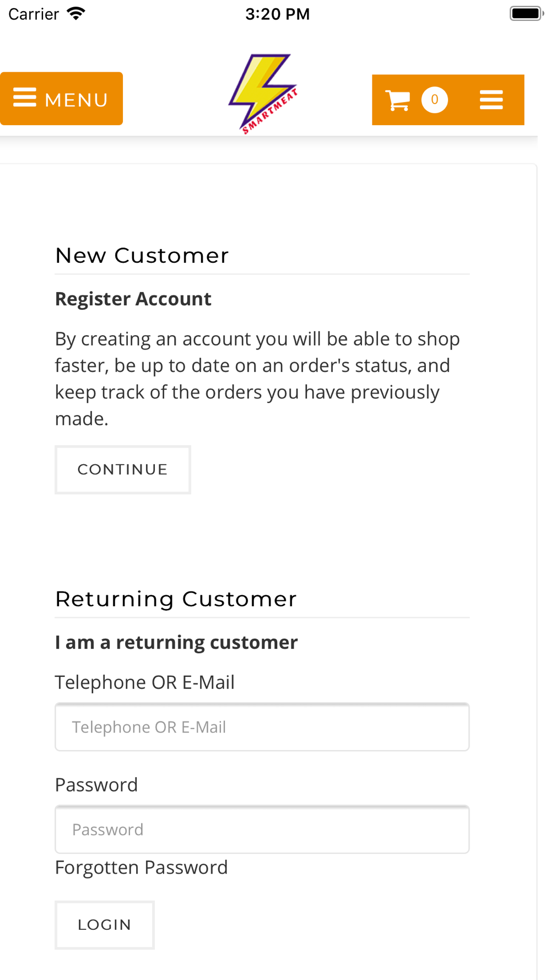Tap the battery indicator icon
The width and height of the screenshot is (551, 980).
tap(526, 14)
